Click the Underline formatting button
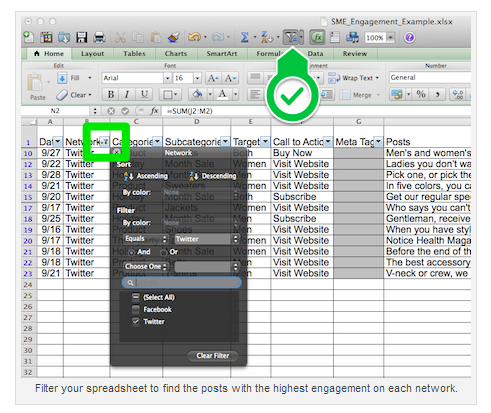This screenshot has width=491, height=413. coord(144,95)
